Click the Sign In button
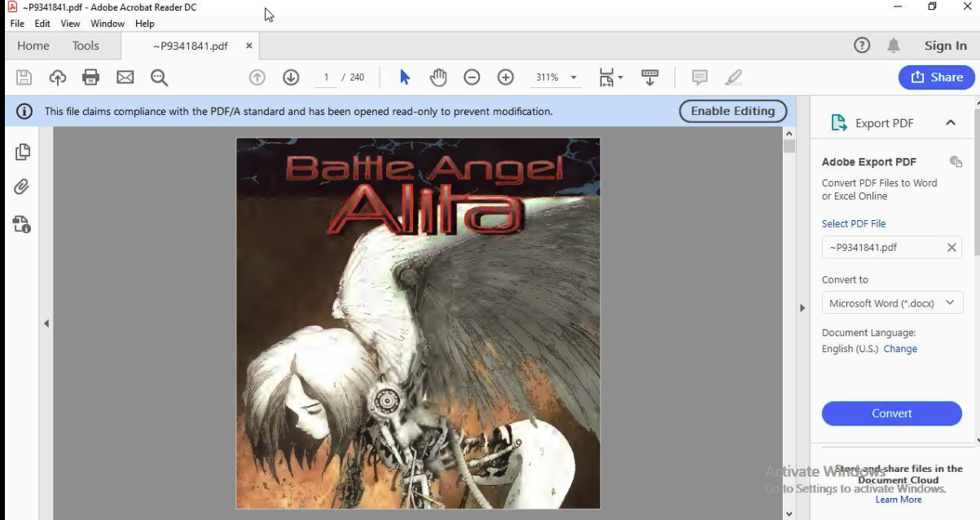Viewport: 980px width, 520px height. (x=945, y=46)
